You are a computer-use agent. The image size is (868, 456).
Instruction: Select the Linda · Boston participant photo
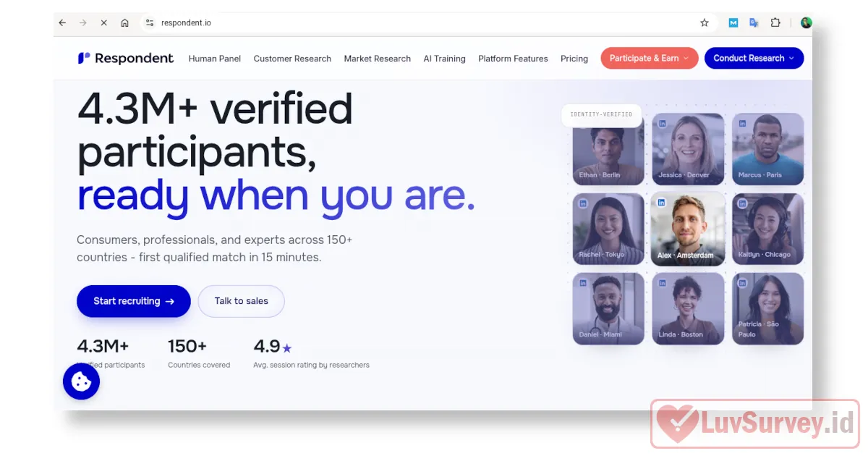(x=688, y=308)
